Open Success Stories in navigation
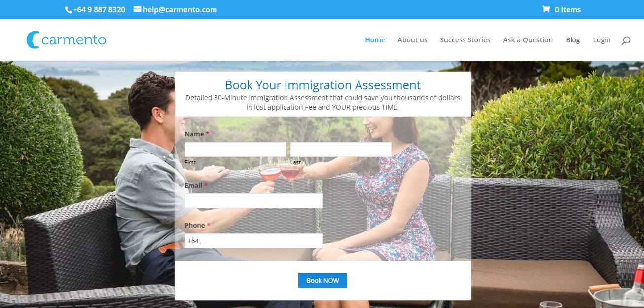This screenshot has width=644, height=308. (465, 40)
